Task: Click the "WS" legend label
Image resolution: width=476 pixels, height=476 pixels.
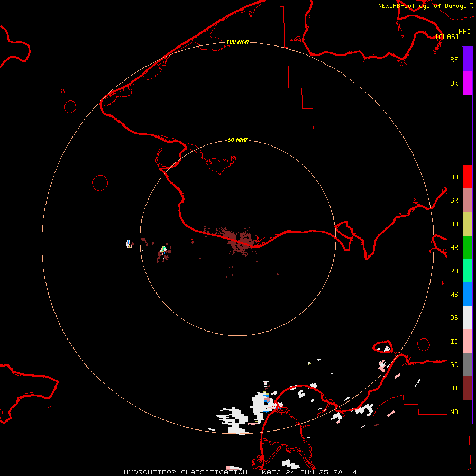Action: [x=454, y=295]
